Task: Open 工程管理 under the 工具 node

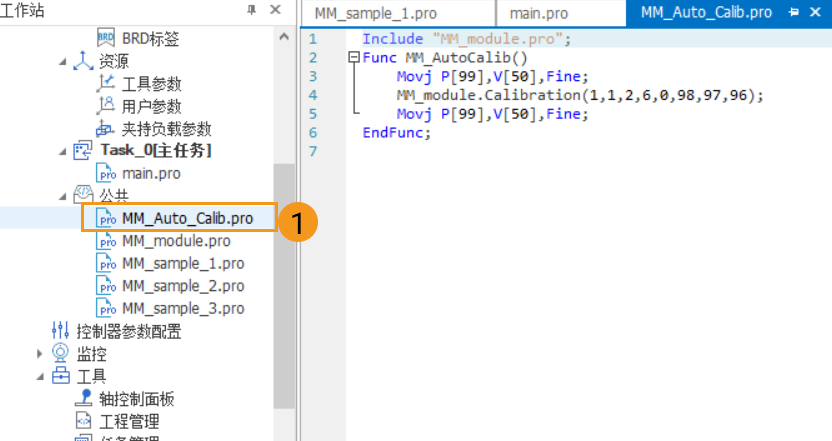Action: tap(129, 422)
